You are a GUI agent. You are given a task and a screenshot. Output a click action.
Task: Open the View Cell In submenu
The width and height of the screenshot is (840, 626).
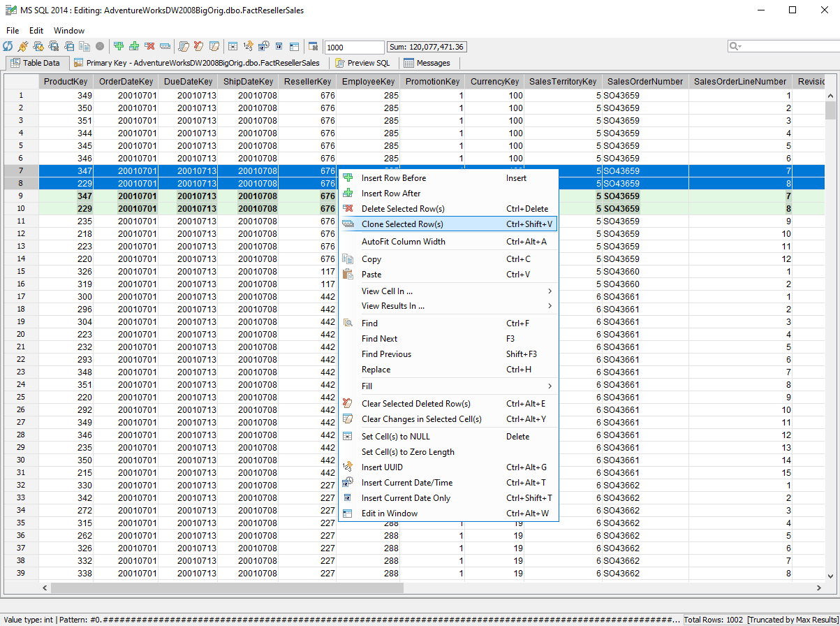coord(387,291)
